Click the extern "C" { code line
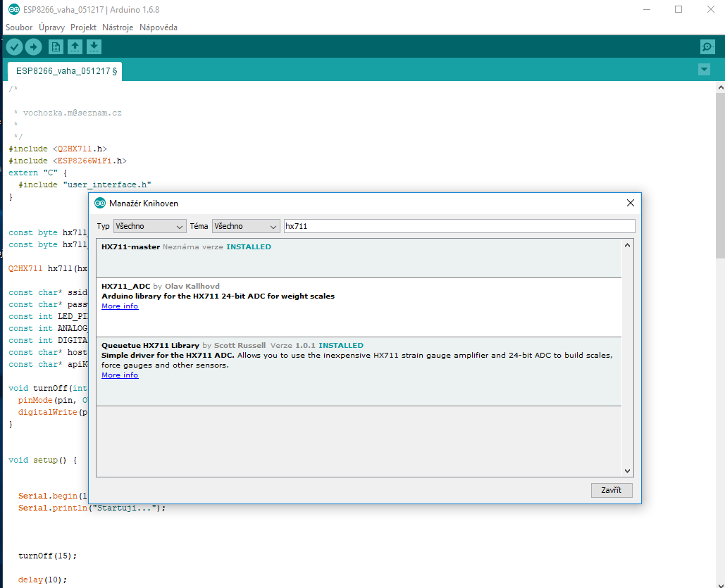 point(38,173)
